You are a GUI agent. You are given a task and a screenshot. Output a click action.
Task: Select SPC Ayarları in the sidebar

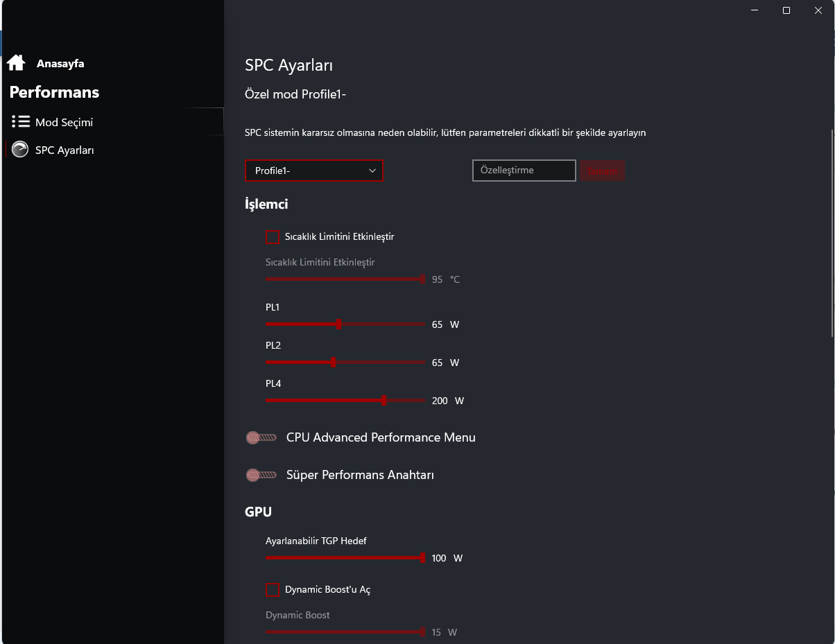point(64,150)
